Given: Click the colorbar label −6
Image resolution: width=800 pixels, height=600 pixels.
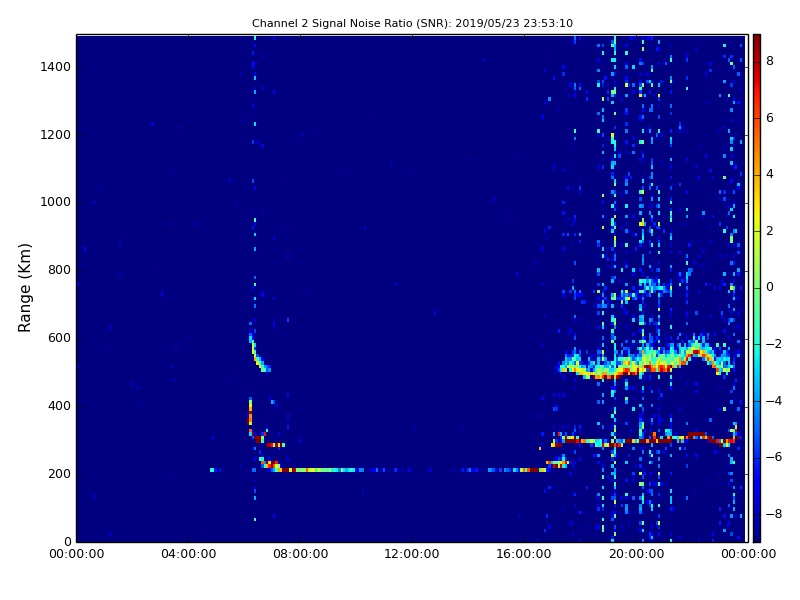Looking at the screenshot, I should [773, 457].
